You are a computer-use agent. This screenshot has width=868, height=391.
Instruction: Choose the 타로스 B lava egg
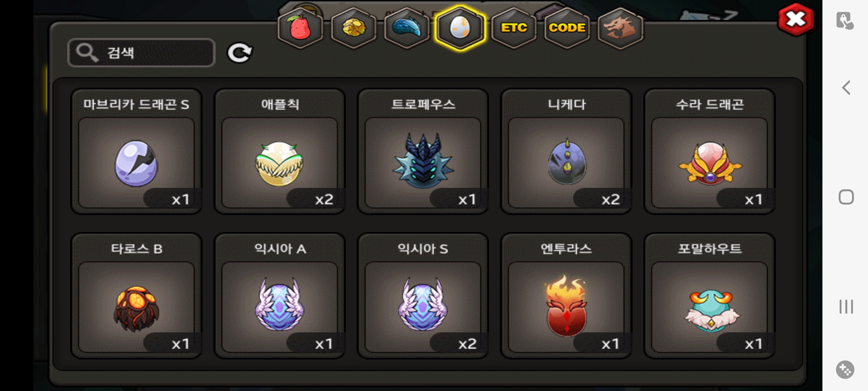pyautogui.click(x=136, y=296)
